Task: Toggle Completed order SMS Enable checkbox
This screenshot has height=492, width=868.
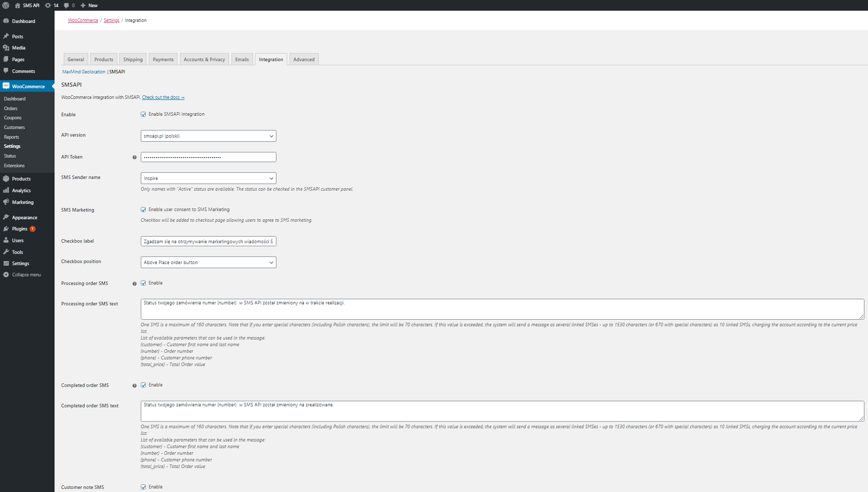Action: (x=143, y=385)
